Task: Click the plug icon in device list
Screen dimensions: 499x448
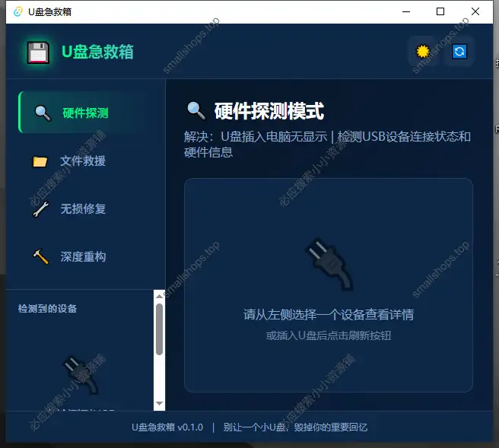Action: [x=81, y=375]
